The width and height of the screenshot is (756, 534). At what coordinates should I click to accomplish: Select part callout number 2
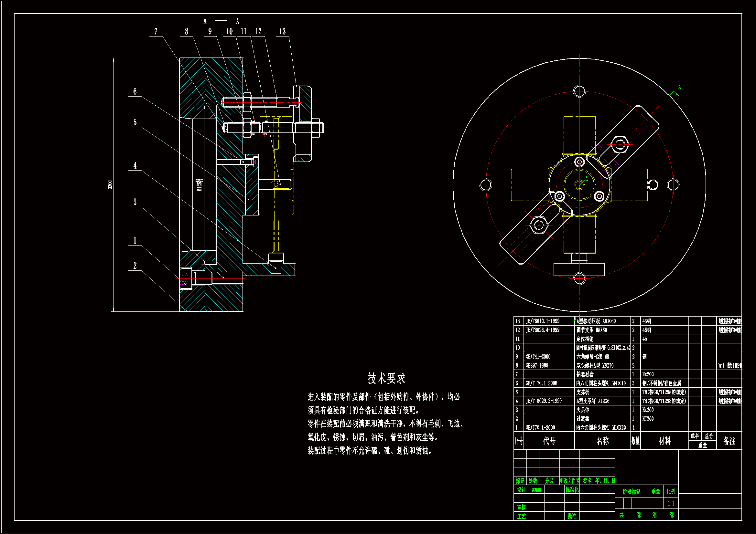135,266
